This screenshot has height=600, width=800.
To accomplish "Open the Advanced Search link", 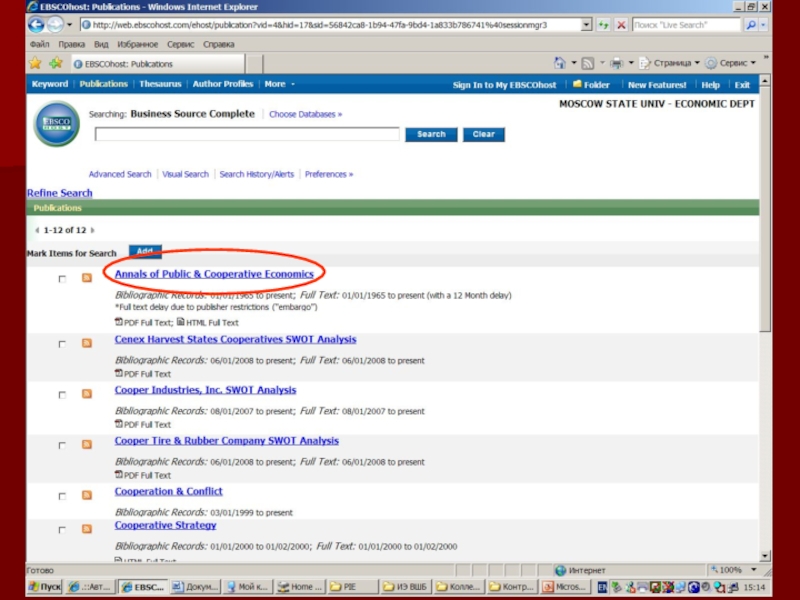I will [x=120, y=174].
